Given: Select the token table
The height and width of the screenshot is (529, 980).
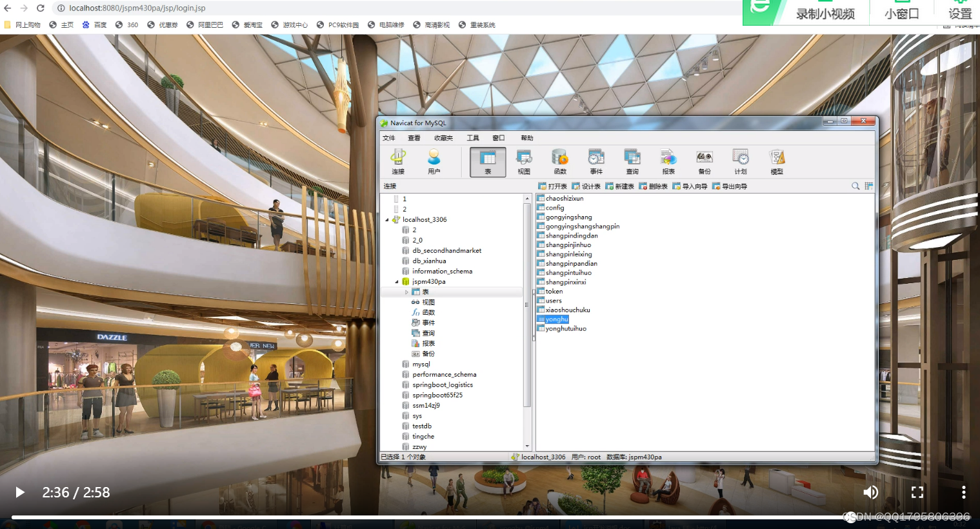Looking at the screenshot, I should point(554,292).
